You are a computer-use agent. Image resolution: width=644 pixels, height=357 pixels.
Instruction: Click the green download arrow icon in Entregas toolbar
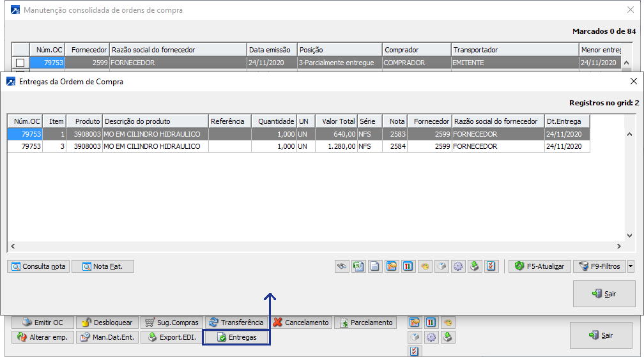click(474, 266)
